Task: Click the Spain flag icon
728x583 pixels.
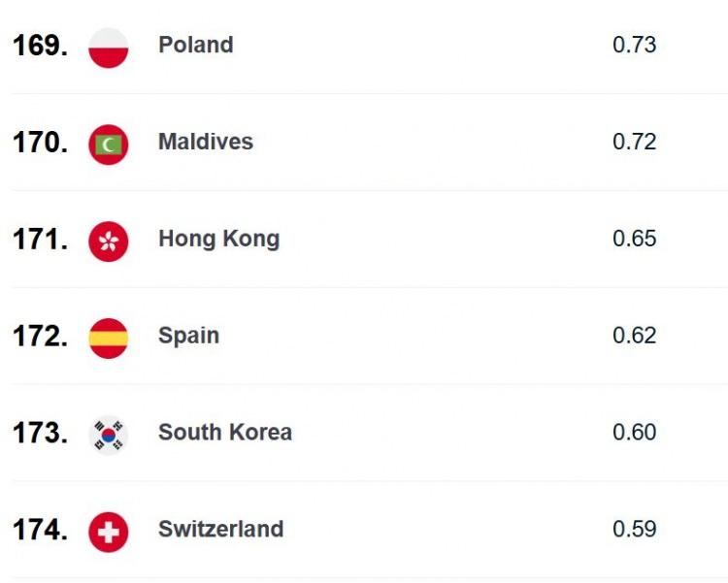Action: click(x=108, y=339)
